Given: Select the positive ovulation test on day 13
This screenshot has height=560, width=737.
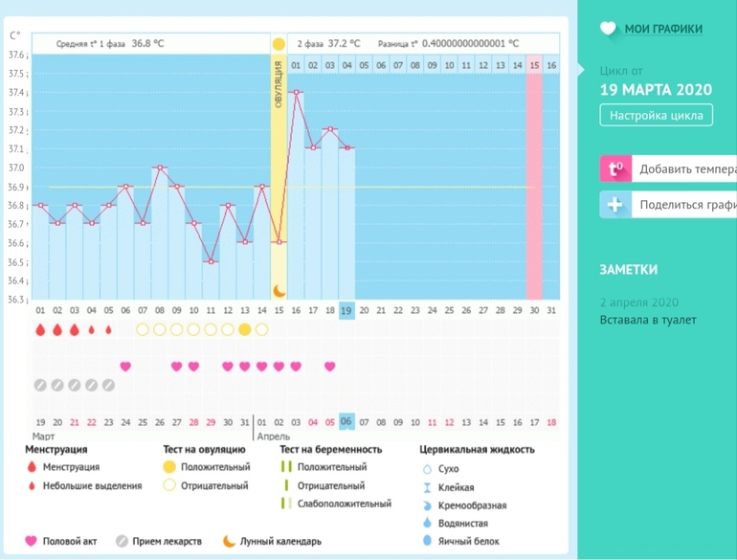Looking at the screenshot, I should [x=245, y=329].
